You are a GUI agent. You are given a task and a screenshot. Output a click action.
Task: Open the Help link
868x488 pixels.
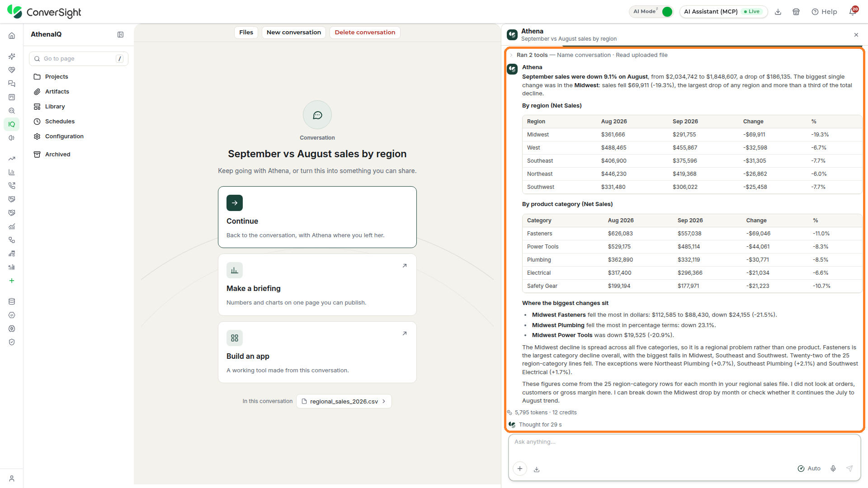[824, 12]
